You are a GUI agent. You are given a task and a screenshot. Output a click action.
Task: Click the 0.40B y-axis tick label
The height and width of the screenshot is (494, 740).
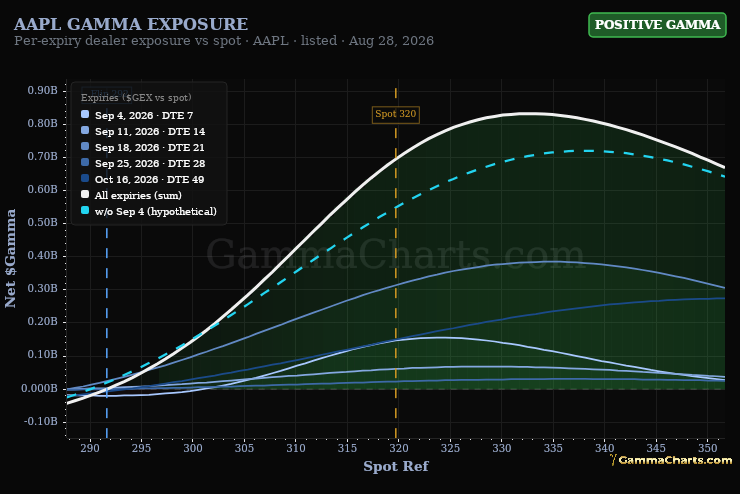tap(42, 256)
